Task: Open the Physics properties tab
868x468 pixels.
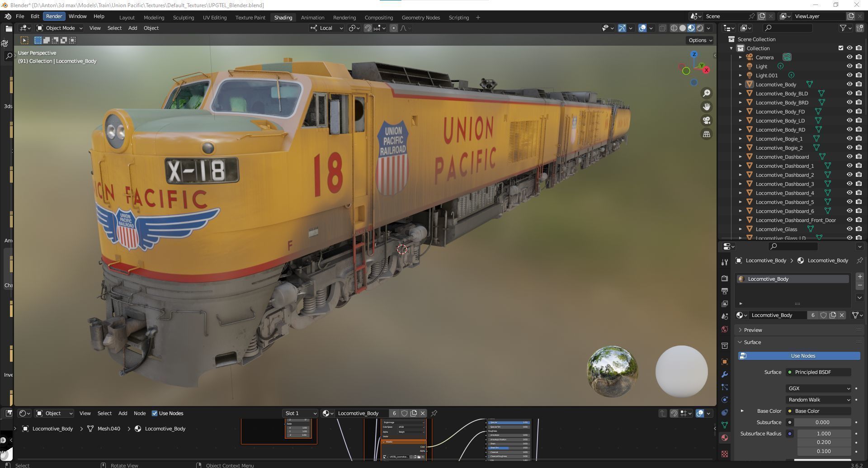Action: coord(725,400)
